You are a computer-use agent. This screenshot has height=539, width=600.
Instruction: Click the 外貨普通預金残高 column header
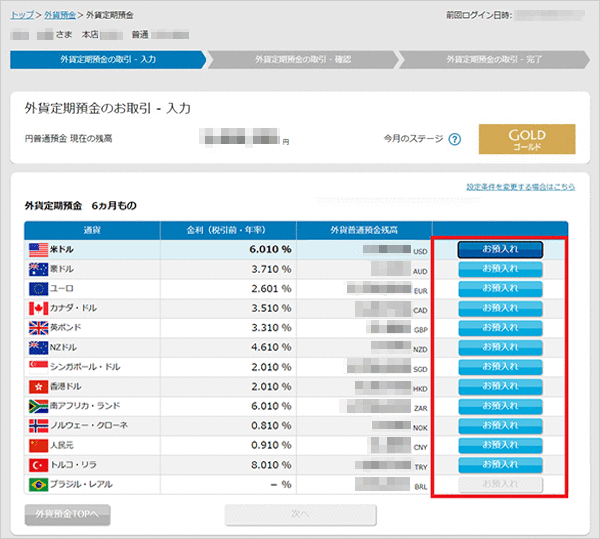point(364,230)
